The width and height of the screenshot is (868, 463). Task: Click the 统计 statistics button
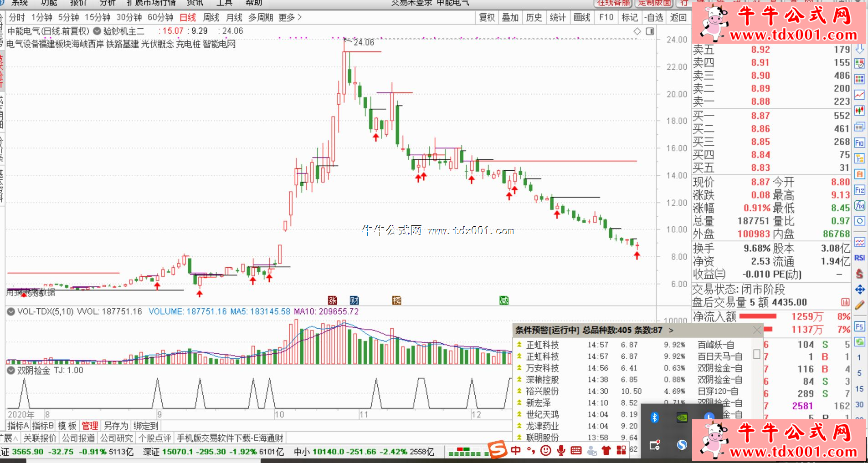(x=558, y=17)
